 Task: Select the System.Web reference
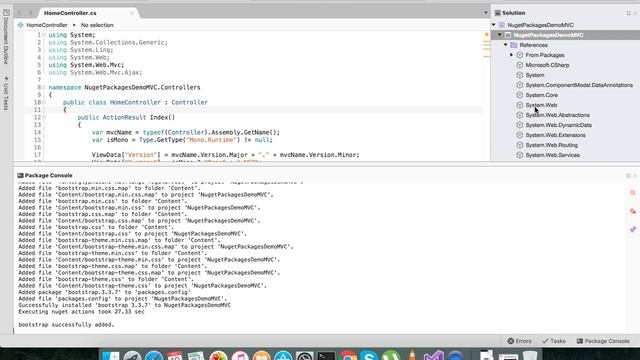coord(541,105)
